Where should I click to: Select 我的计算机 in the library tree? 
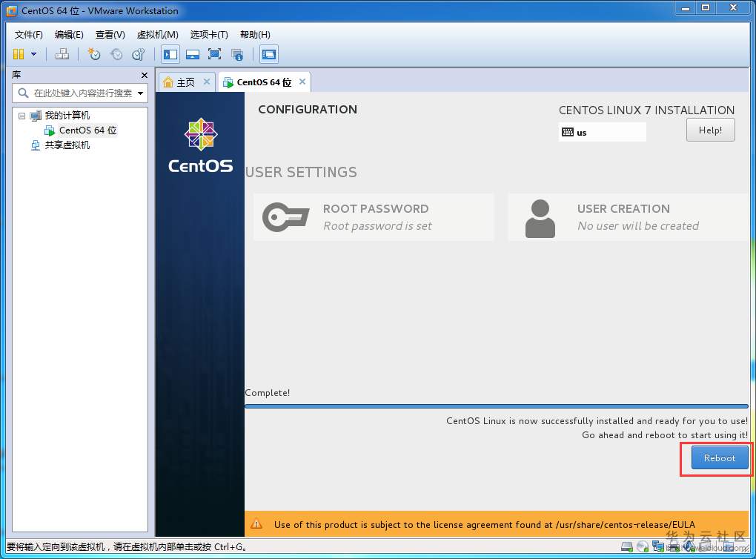[67, 115]
